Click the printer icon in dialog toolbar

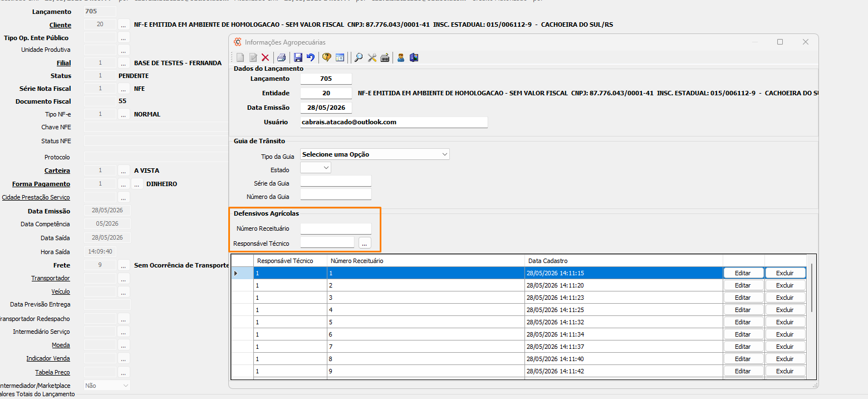click(x=282, y=57)
